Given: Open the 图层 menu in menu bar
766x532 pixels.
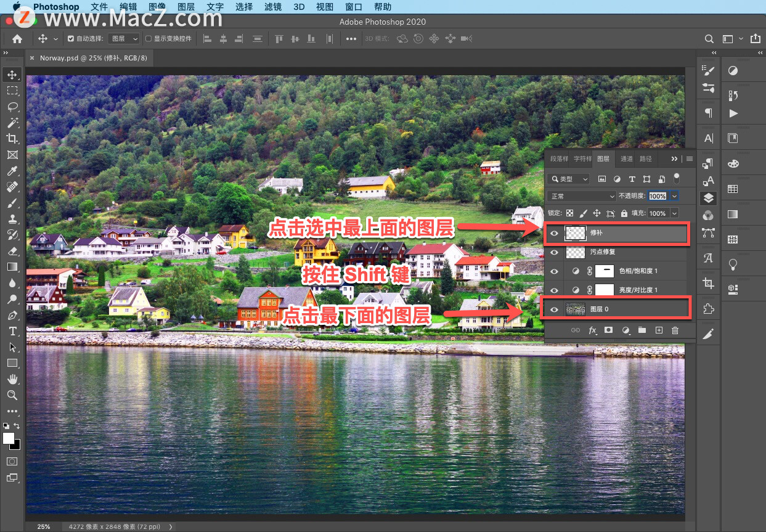Looking at the screenshot, I should (185, 7).
